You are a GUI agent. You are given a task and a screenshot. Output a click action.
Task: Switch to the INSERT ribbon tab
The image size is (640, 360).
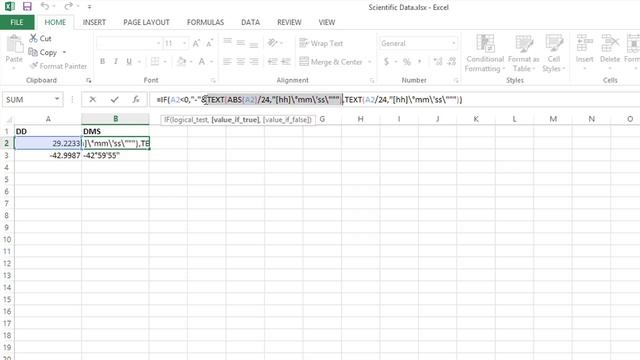point(94,22)
